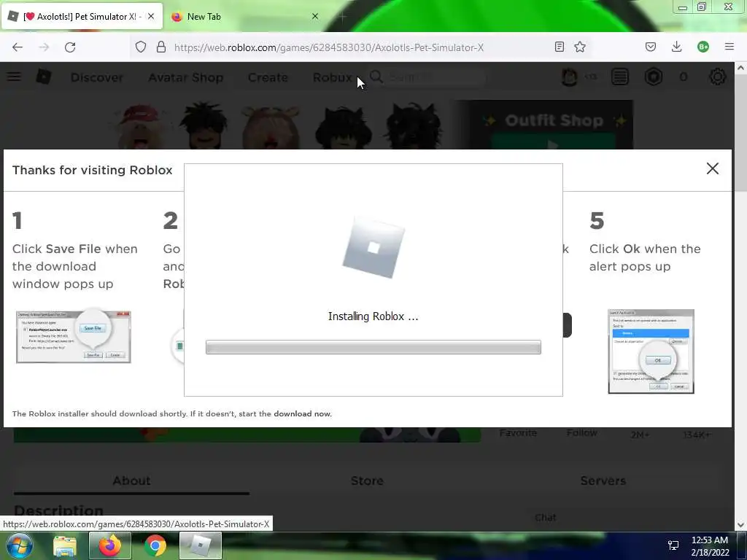Click the green extension icon in toolbar
Image resolution: width=747 pixels, height=560 pixels.
point(703,47)
